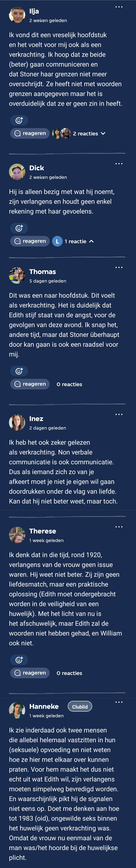Add emoji reaction to Thomas's comment
The image size is (136, 868).
[x=19, y=371]
